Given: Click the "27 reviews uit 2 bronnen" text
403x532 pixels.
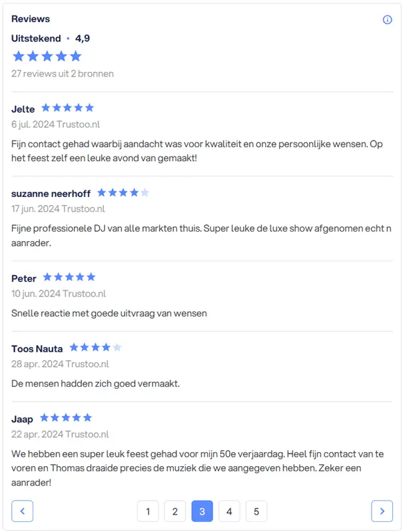Looking at the screenshot, I should (63, 73).
